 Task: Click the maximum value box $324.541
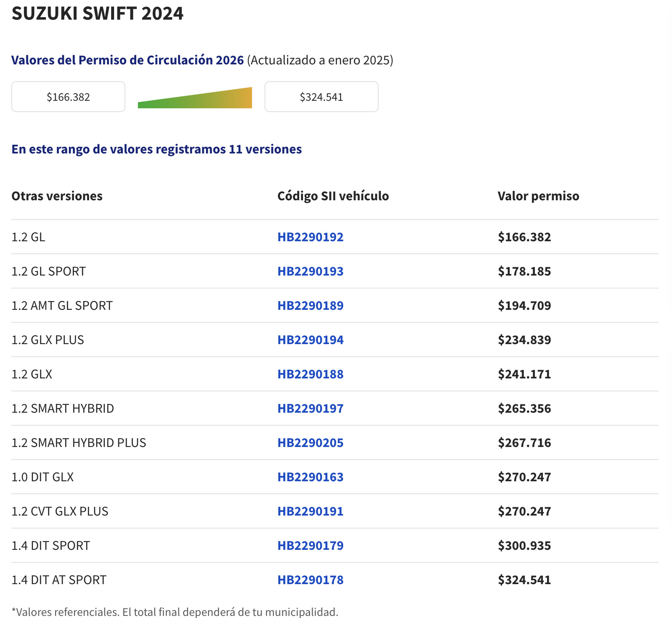(x=321, y=97)
